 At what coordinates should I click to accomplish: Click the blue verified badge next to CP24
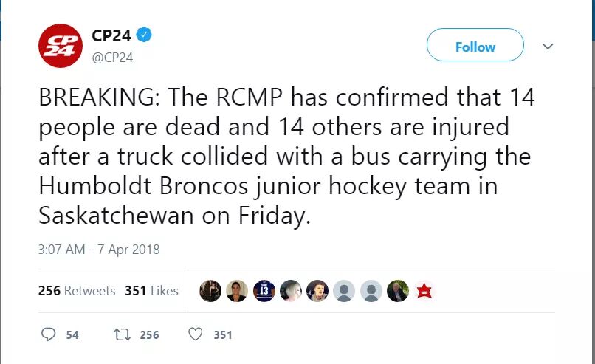[x=145, y=35]
